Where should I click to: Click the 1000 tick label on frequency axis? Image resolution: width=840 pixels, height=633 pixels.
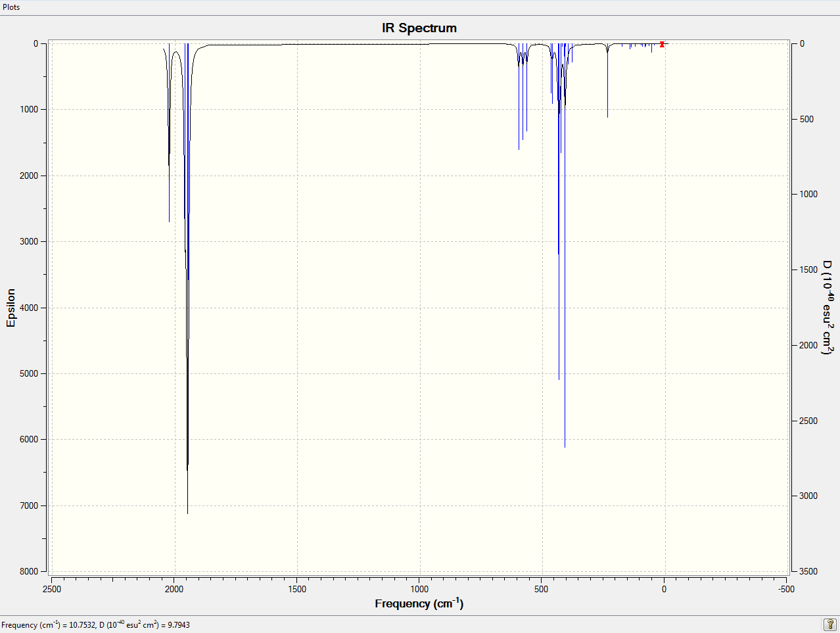[x=419, y=589]
